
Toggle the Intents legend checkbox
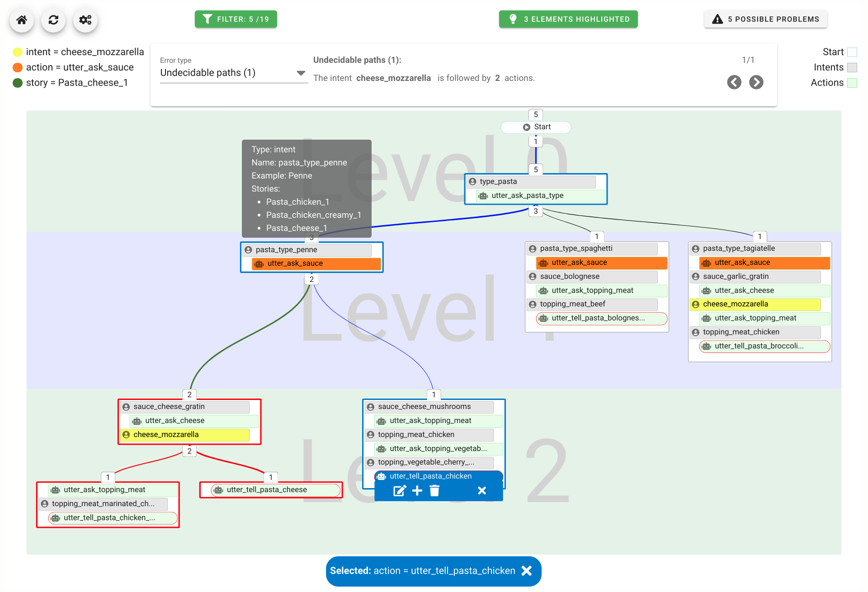click(852, 67)
